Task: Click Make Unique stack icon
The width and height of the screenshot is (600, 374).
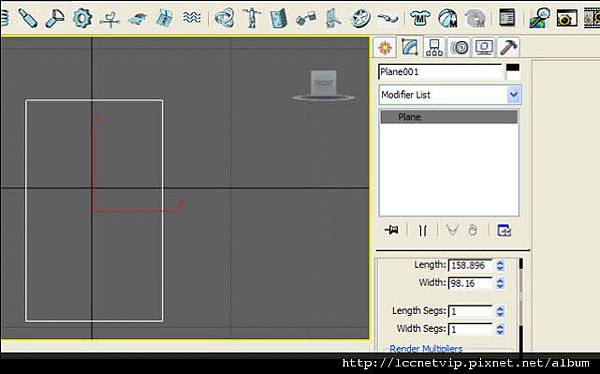Action: 452,230
